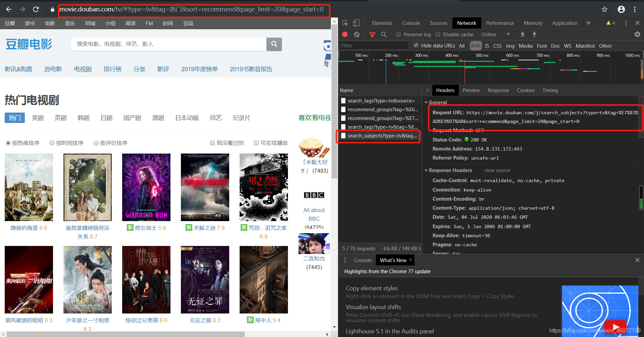Focus the Douban movie search box

[x=169, y=44]
